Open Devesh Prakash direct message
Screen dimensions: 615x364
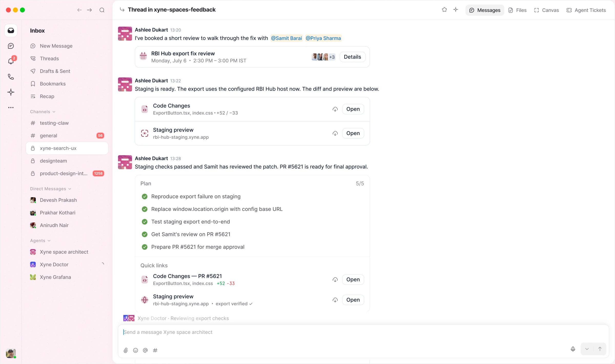click(x=67, y=200)
